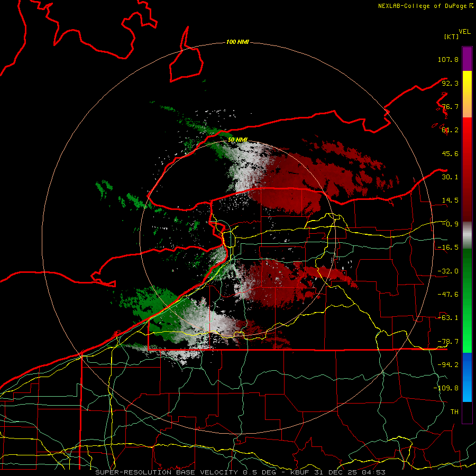
Task: Click the 50 NMI range ring label
Action: (237, 140)
